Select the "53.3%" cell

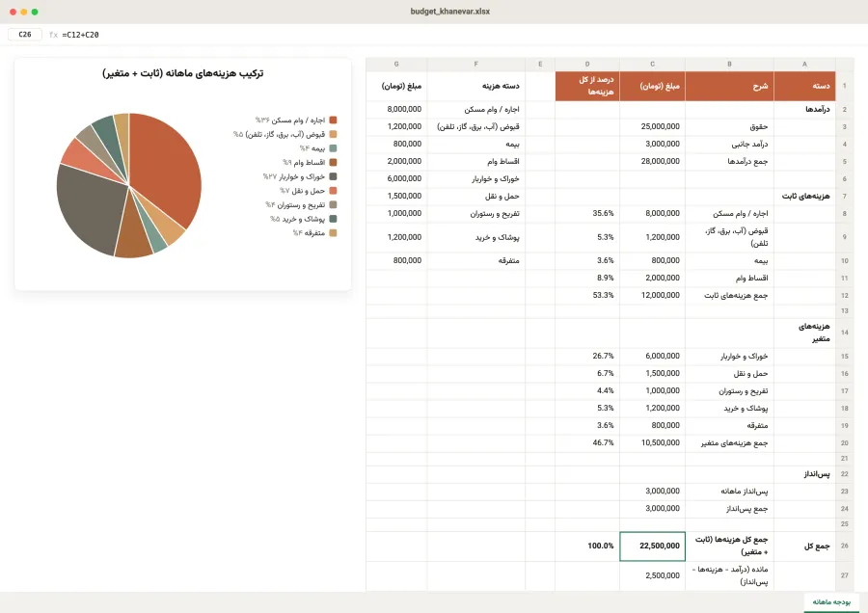pos(587,296)
